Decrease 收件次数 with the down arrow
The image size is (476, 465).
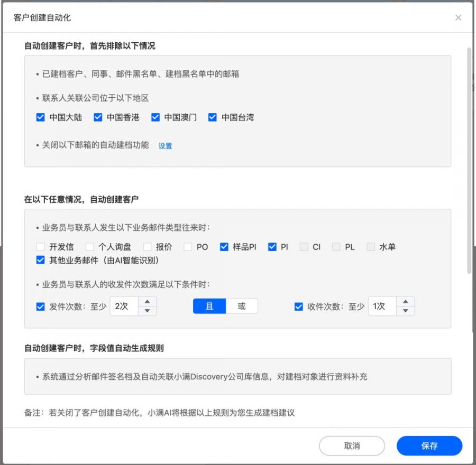click(405, 311)
